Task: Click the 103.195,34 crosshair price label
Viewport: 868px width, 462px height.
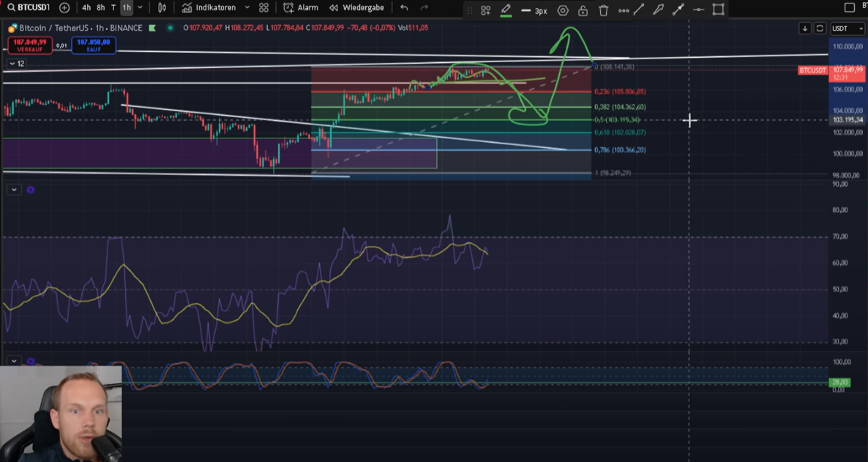Action: [848, 120]
